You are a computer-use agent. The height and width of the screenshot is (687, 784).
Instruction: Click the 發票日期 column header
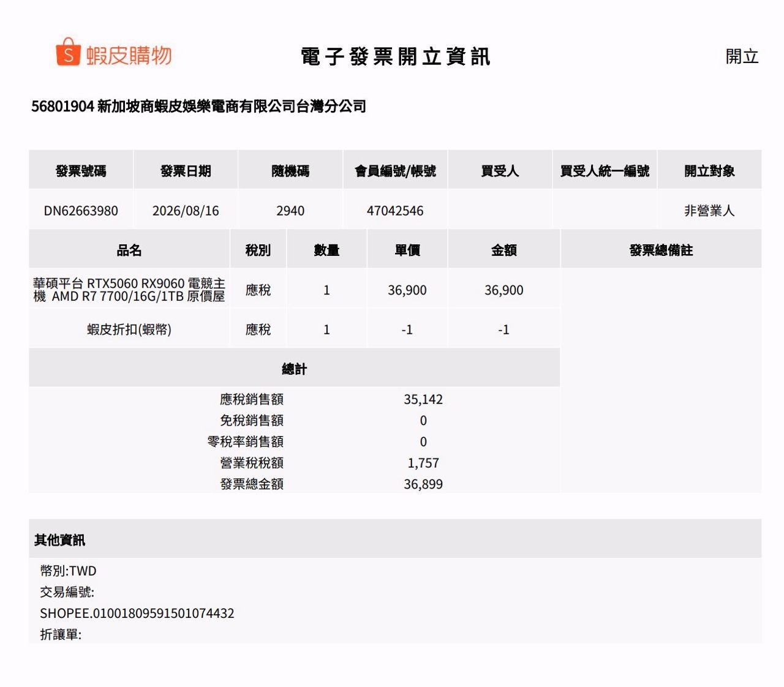tap(186, 171)
